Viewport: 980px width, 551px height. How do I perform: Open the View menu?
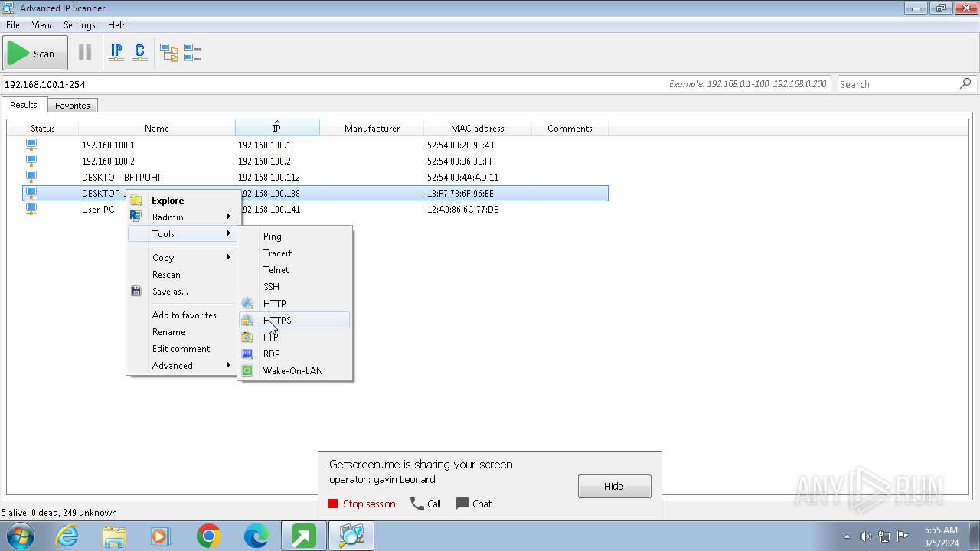[41, 25]
